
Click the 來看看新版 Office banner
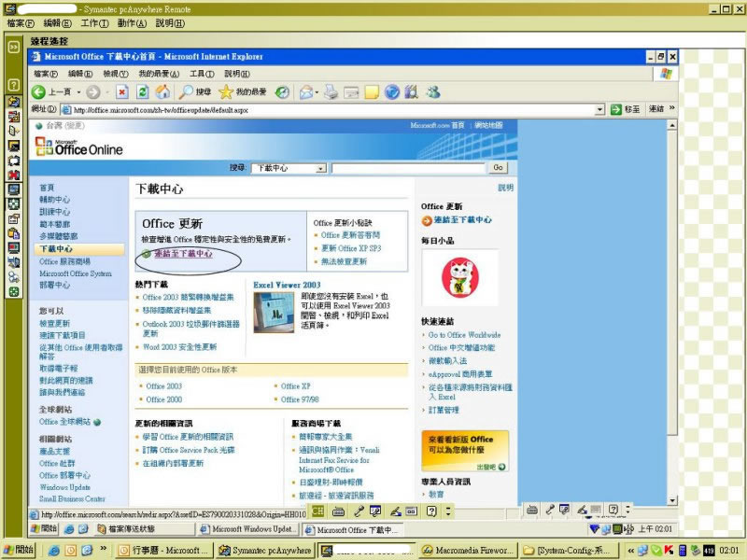coord(465,451)
